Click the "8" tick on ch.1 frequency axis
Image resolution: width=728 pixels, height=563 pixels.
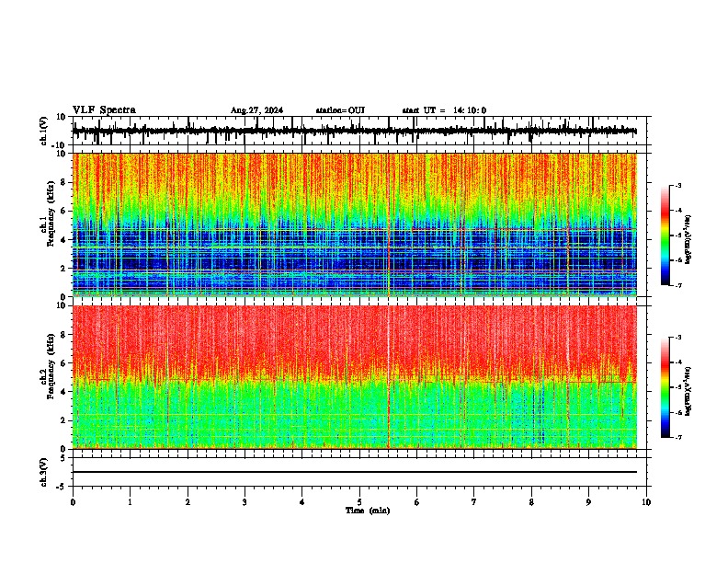64,182
